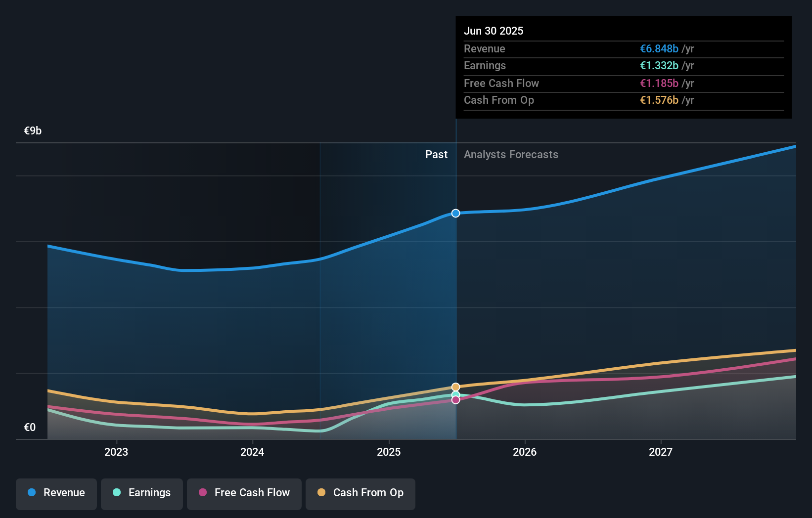Select the Free Cash Flow legend marker

pyautogui.click(x=202, y=492)
